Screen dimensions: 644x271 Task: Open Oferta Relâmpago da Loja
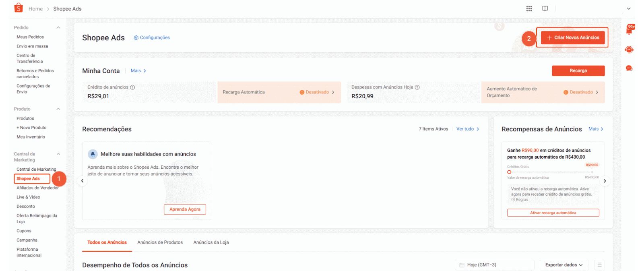(x=37, y=219)
